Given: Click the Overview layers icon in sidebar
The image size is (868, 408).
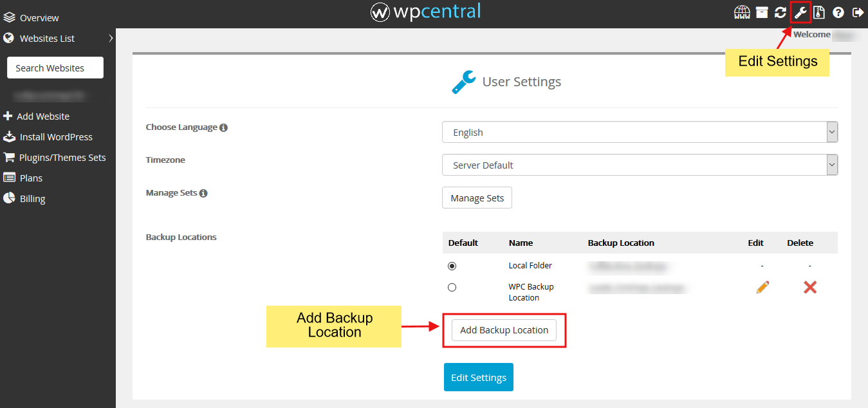Looking at the screenshot, I should (x=9, y=18).
